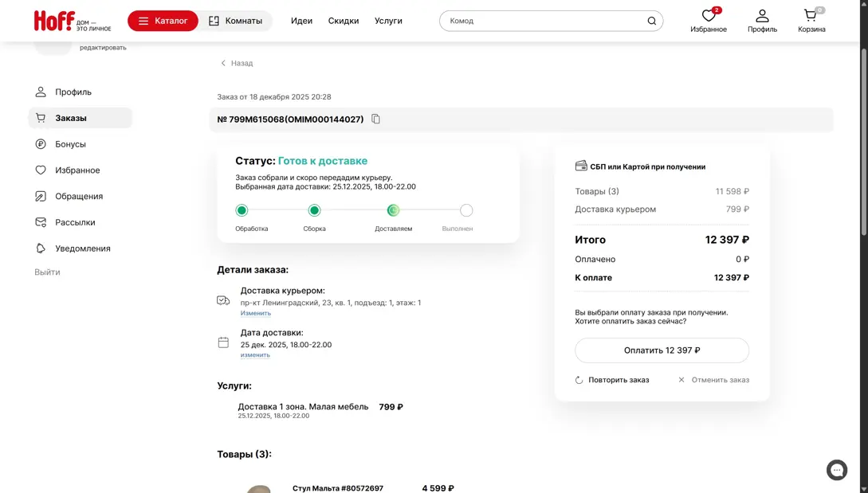The height and width of the screenshot is (493, 868).
Task: Click into the Комод search field
Action: click(x=542, y=21)
